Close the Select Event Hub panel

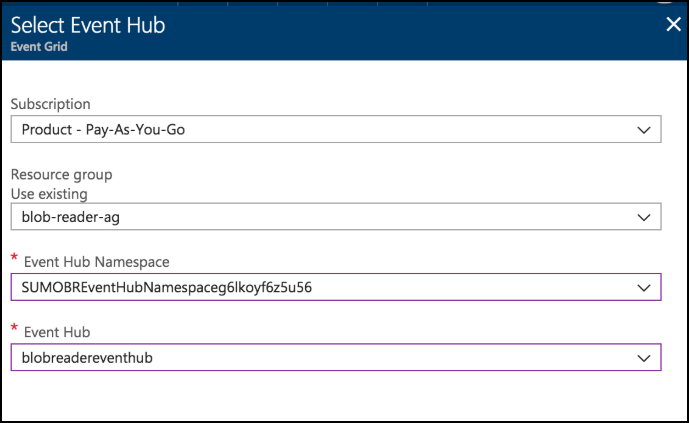tap(673, 25)
